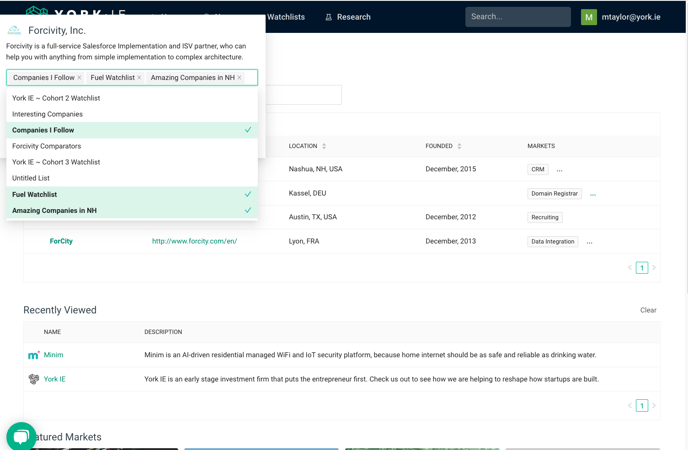Click the Research flask icon

(x=329, y=17)
